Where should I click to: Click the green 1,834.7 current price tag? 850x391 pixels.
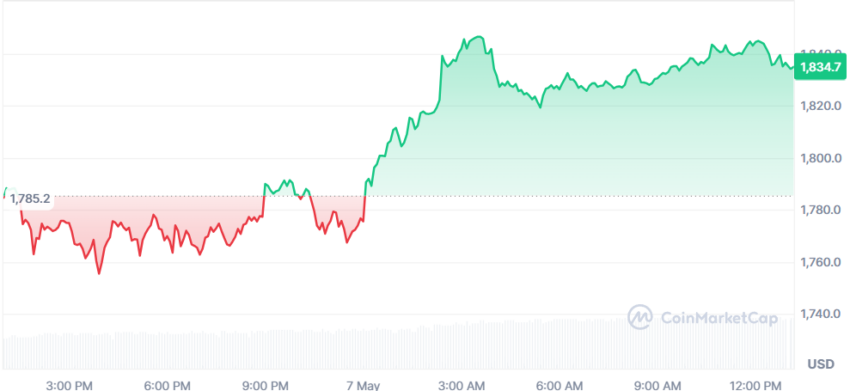pyautogui.click(x=821, y=67)
